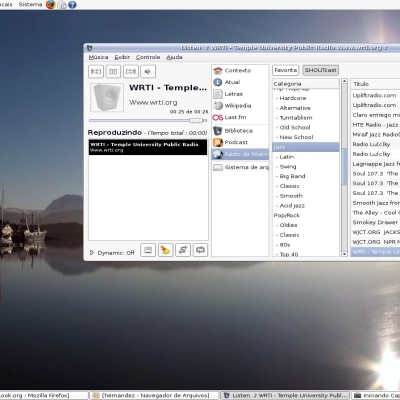Select the Miraif Jazz Radio station
This screenshot has height=400, width=400.
tap(375, 134)
